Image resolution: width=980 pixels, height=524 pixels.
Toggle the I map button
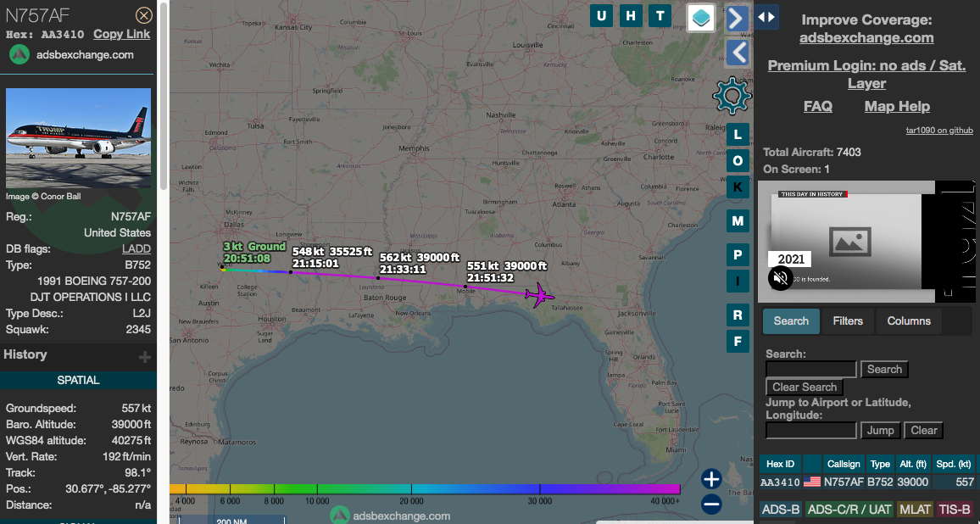pos(738,281)
